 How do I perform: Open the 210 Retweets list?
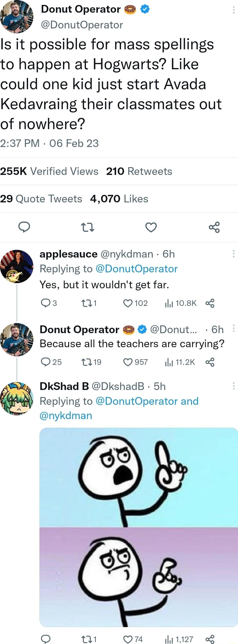(x=139, y=171)
